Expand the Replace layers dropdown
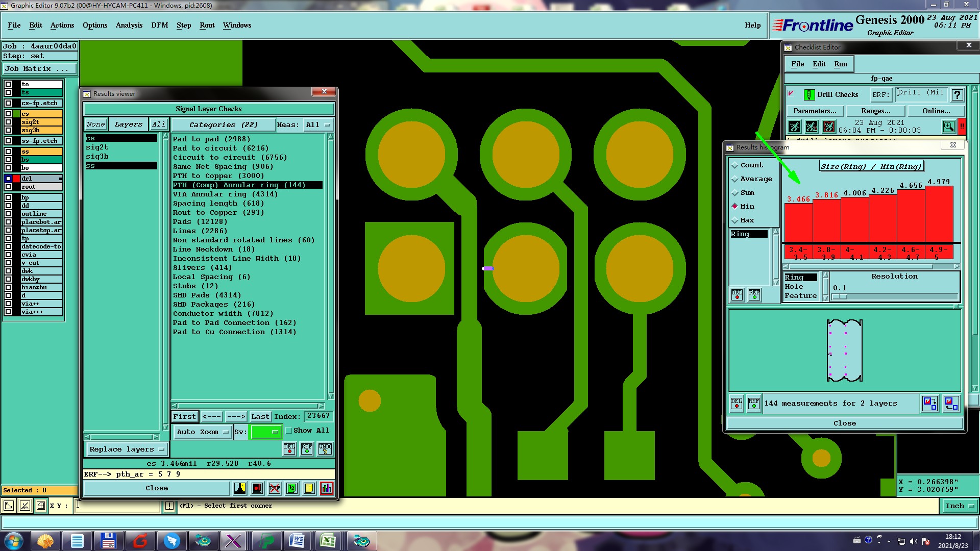This screenshot has height=551, width=980. pyautogui.click(x=126, y=449)
